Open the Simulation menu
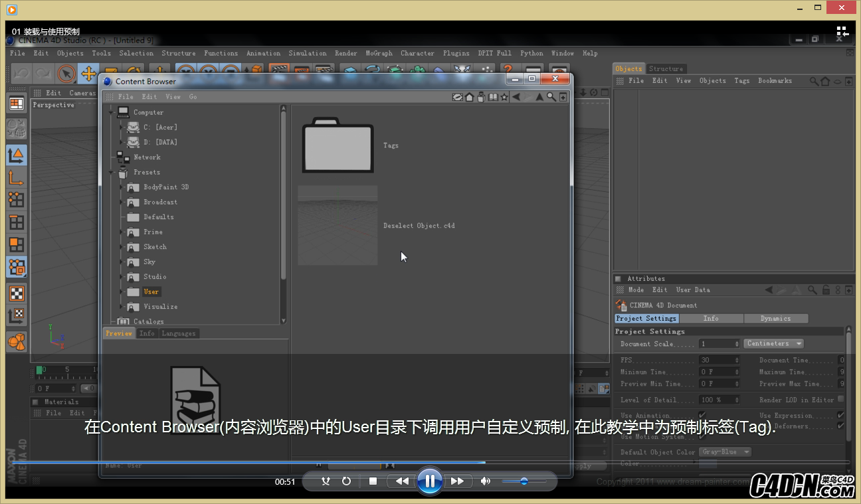The height and width of the screenshot is (504, 861). coord(307,53)
